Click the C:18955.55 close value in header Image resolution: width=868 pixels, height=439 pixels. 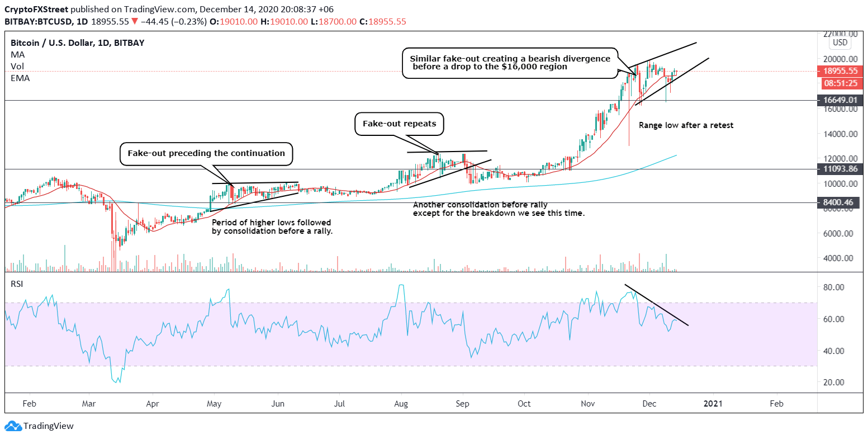pos(383,22)
